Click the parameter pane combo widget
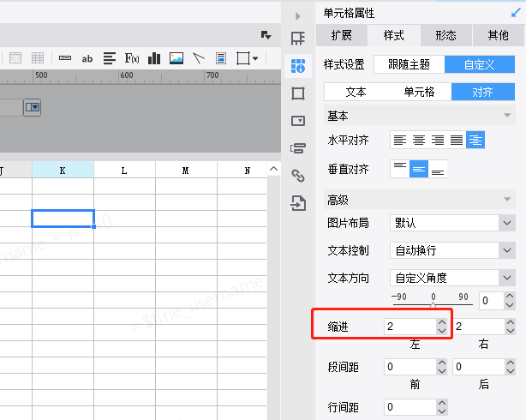Screen dimensions: 526x420 click(33, 107)
